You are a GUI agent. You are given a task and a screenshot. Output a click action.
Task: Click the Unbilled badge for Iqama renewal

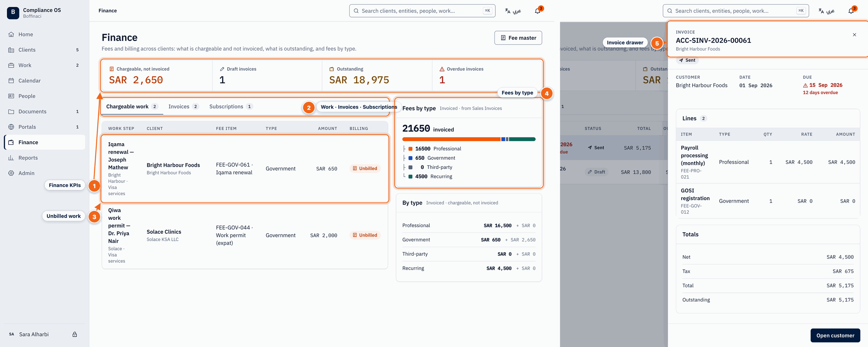click(x=365, y=168)
